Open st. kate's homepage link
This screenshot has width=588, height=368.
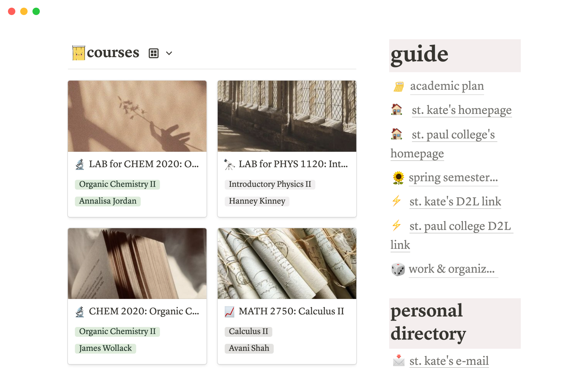(462, 110)
